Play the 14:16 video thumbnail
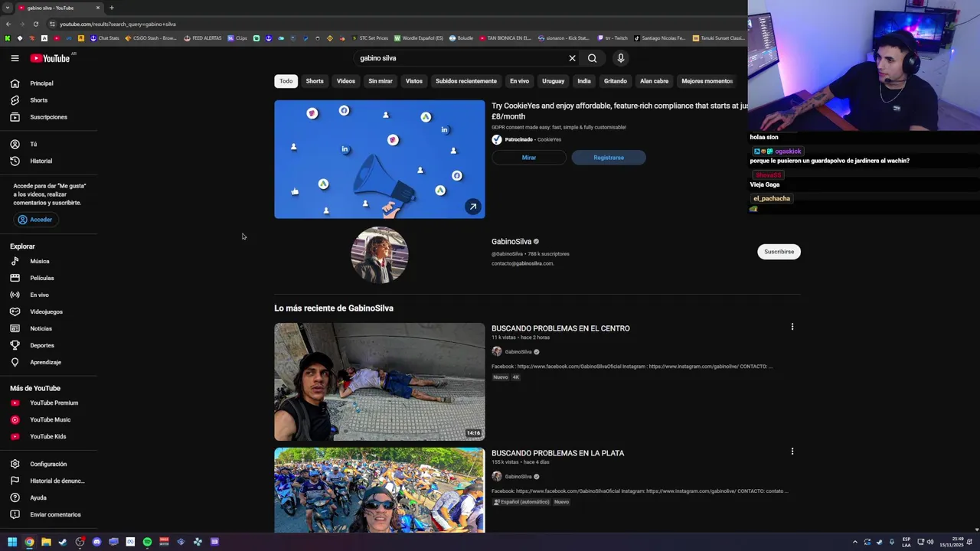 point(380,382)
